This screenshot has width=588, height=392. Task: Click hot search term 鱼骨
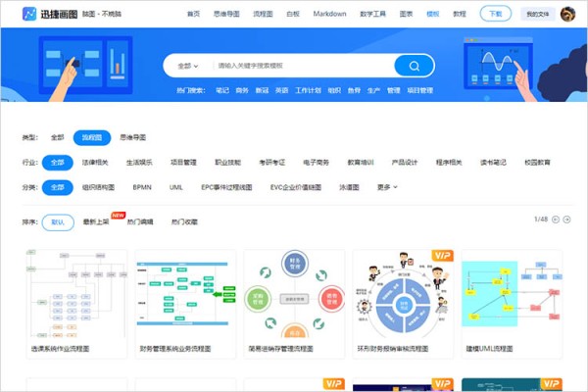[354, 90]
